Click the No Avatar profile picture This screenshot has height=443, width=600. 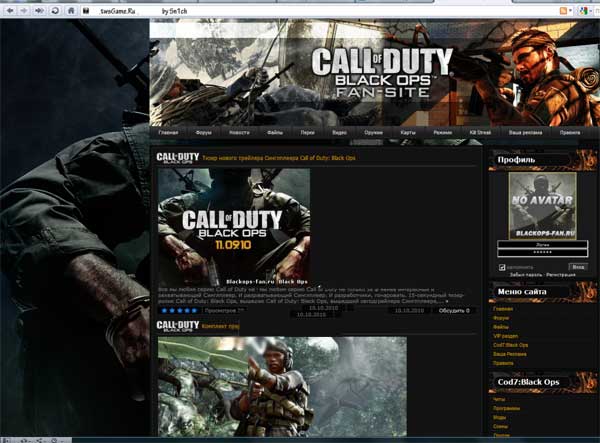[x=542, y=206]
